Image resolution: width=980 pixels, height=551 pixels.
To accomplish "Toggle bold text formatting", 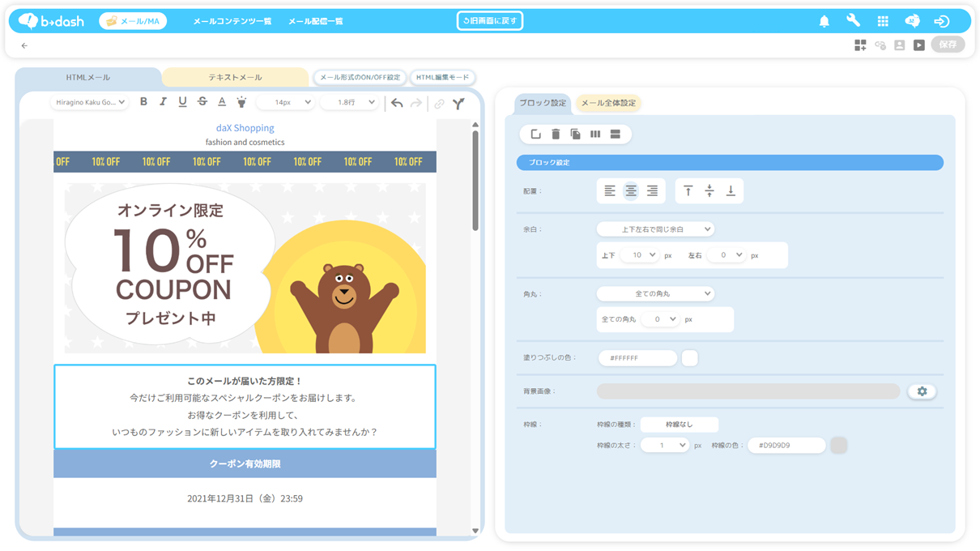I will tap(143, 102).
